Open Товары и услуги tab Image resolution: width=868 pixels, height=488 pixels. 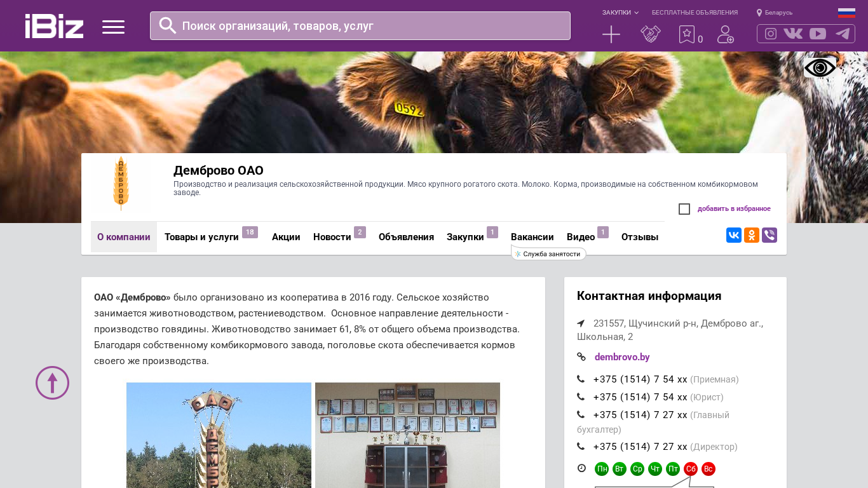[201, 237]
